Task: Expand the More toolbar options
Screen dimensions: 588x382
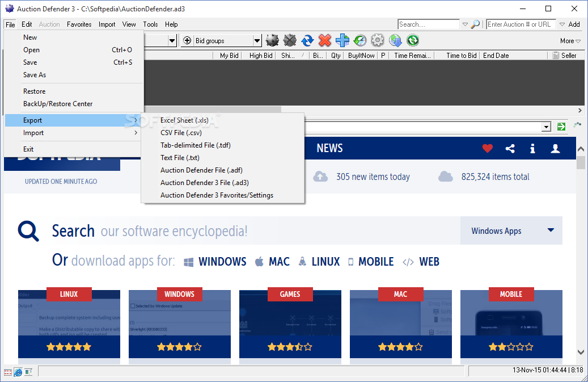Action: (x=570, y=41)
